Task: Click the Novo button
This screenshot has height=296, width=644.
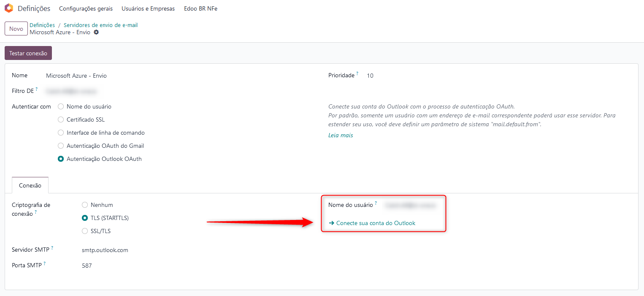Action: click(16, 29)
